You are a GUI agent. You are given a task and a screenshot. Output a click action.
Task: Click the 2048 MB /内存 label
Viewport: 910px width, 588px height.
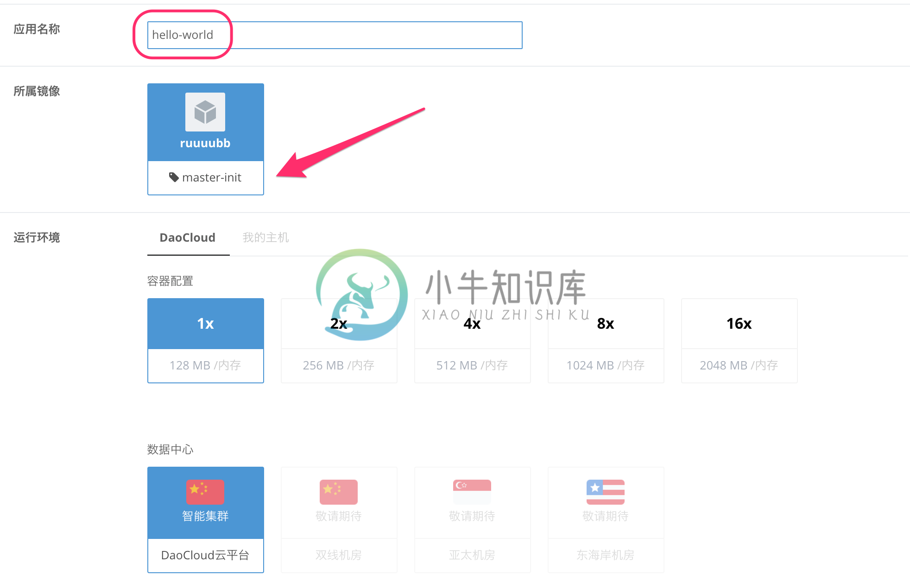(x=739, y=365)
